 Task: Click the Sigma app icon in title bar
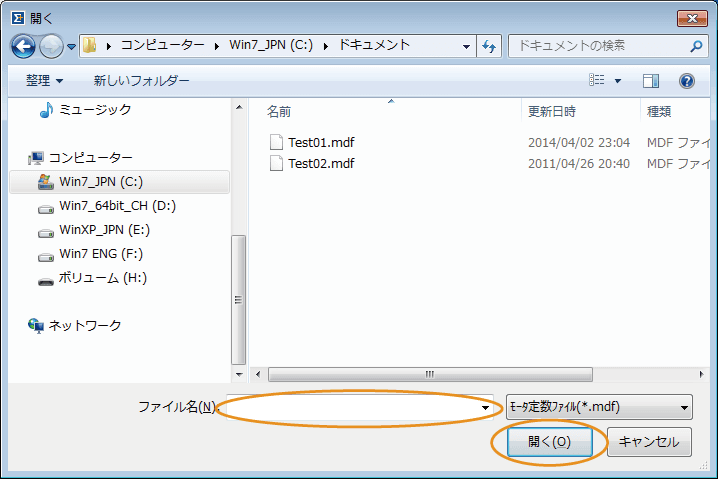[17, 18]
